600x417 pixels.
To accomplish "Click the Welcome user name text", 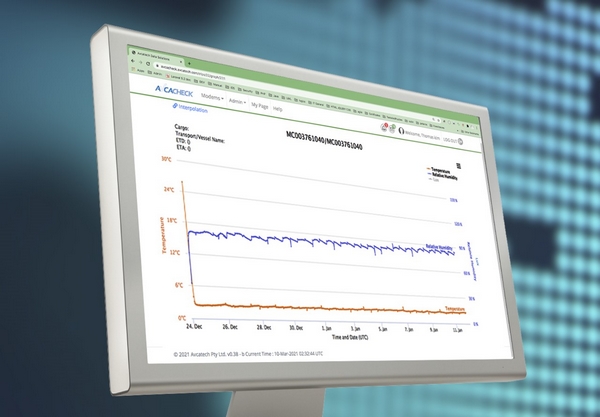I will click(x=422, y=135).
